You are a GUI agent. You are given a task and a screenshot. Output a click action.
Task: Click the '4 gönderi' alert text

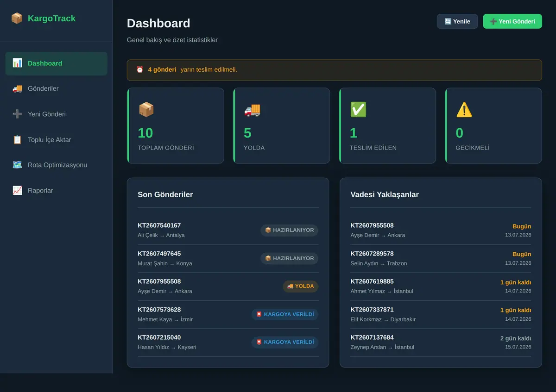coord(162,70)
